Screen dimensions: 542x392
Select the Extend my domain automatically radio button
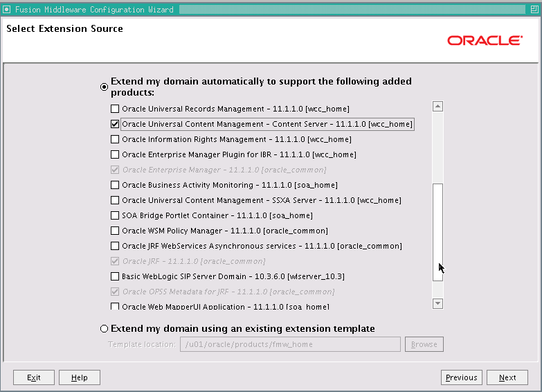104,87
